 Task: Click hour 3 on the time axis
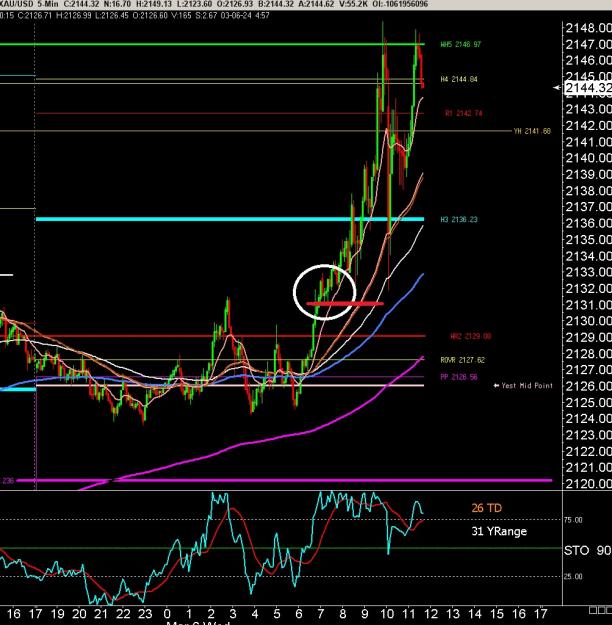click(233, 613)
